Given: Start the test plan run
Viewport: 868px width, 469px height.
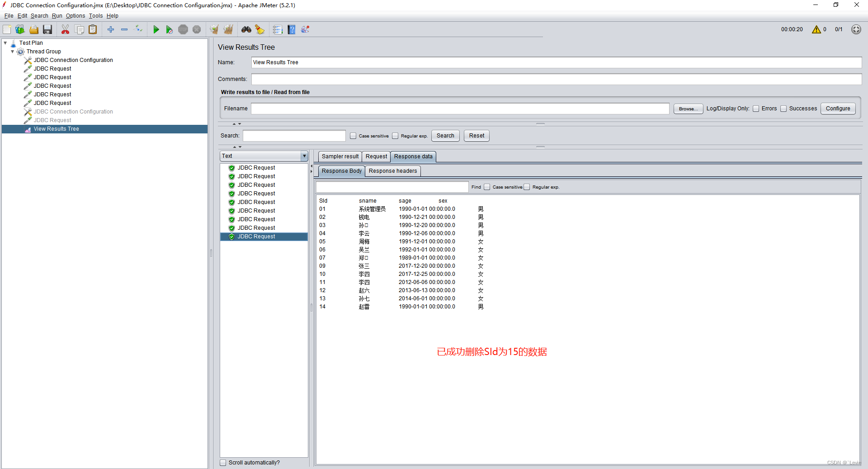Looking at the screenshot, I should (156, 29).
